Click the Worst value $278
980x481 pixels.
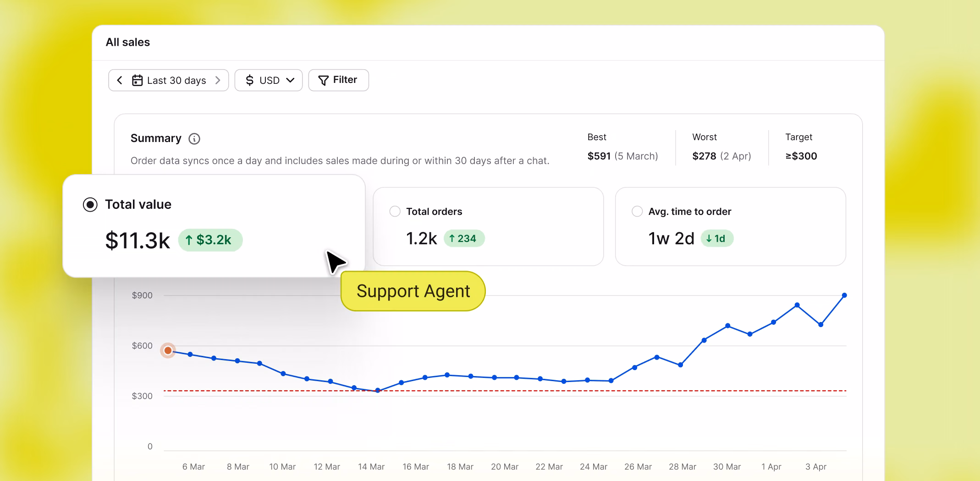point(704,156)
